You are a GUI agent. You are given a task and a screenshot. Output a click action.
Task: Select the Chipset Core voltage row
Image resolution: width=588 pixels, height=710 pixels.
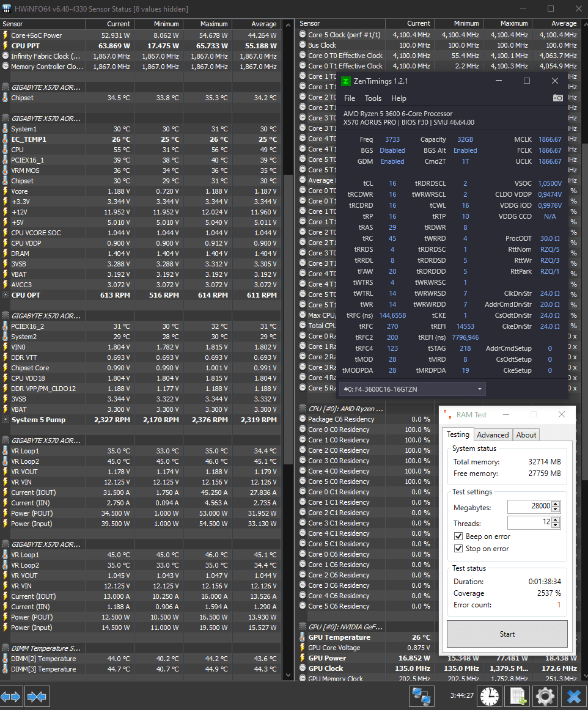[x=141, y=368]
